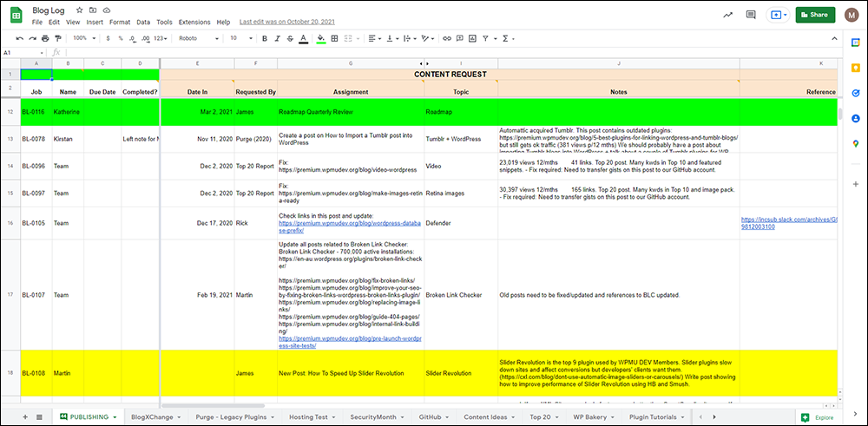Insert a chart from toolbar
Viewport: 868px width, 426px height.
point(472,39)
